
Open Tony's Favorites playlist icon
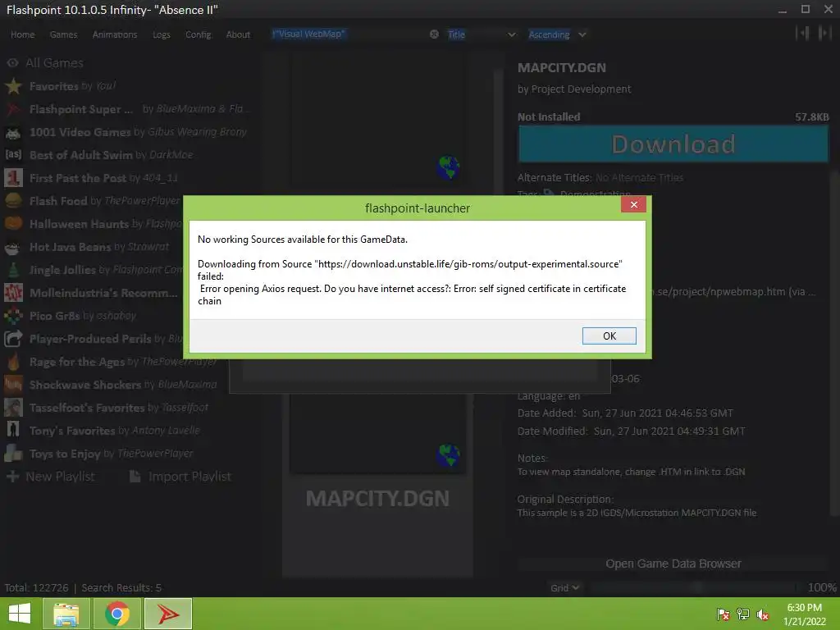[13, 430]
